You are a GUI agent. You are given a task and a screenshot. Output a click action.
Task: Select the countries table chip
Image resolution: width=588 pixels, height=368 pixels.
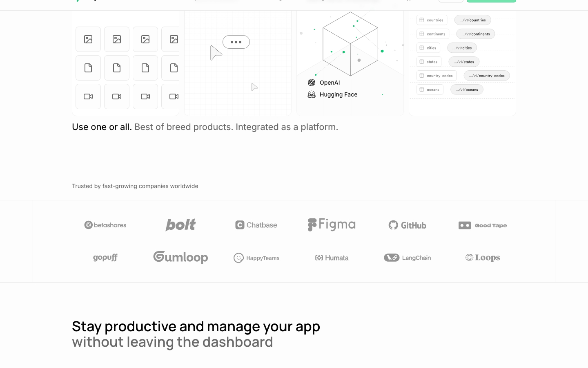coord(432,20)
